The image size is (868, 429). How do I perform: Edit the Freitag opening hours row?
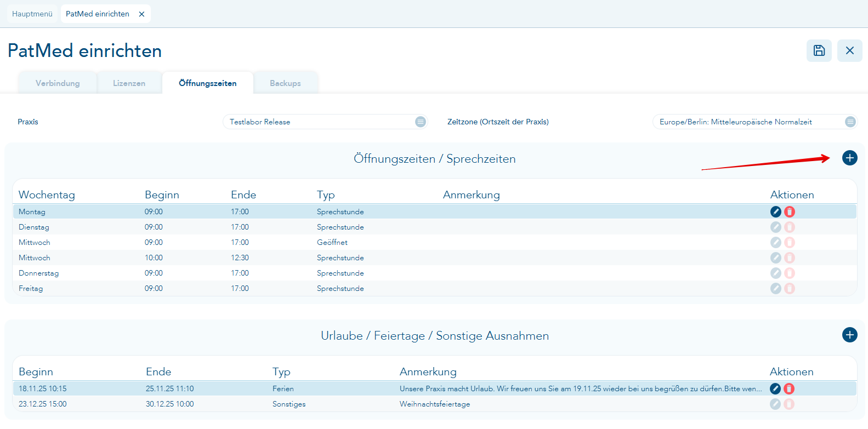pos(776,288)
